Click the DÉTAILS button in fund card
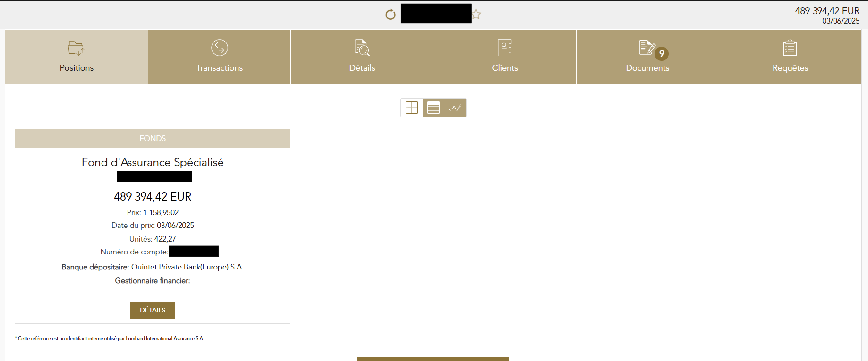 point(153,311)
